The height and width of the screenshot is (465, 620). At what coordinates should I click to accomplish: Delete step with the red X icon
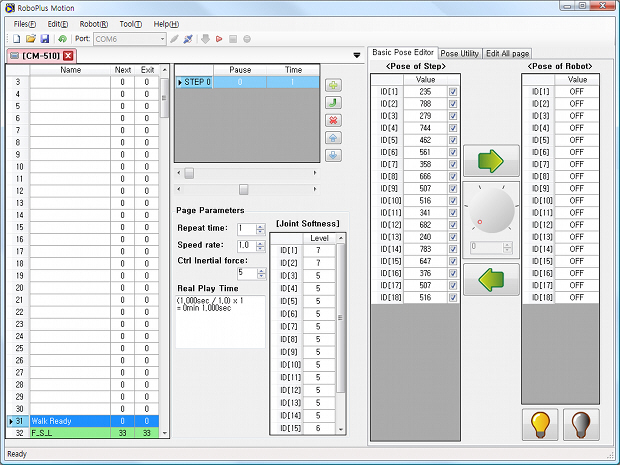point(333,120)
